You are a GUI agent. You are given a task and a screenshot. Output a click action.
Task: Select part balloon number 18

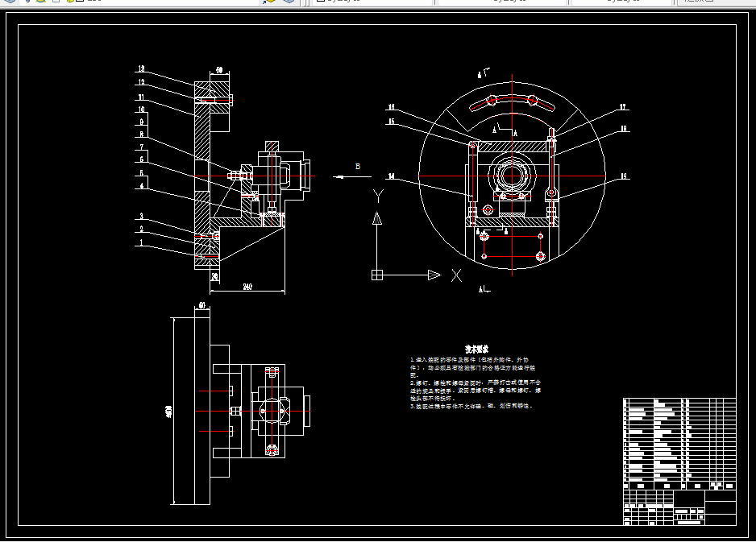623,129
